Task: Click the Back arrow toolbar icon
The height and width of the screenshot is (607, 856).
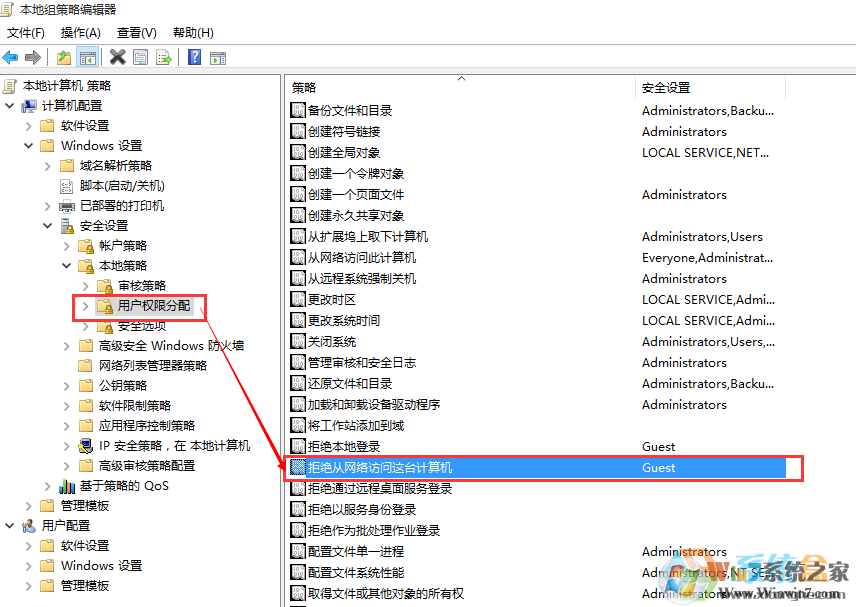Action: (x=10, y=57)
